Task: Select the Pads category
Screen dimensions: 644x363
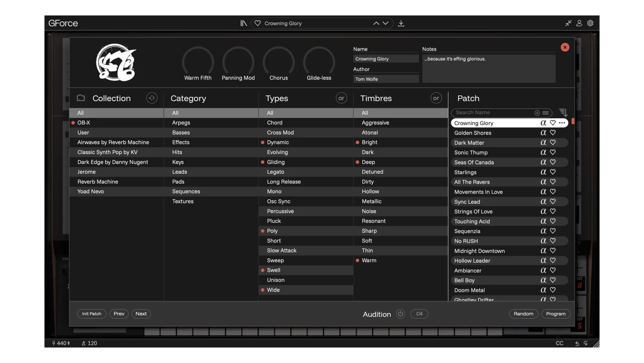Action: pyautogui.click(x=211, y=182)
